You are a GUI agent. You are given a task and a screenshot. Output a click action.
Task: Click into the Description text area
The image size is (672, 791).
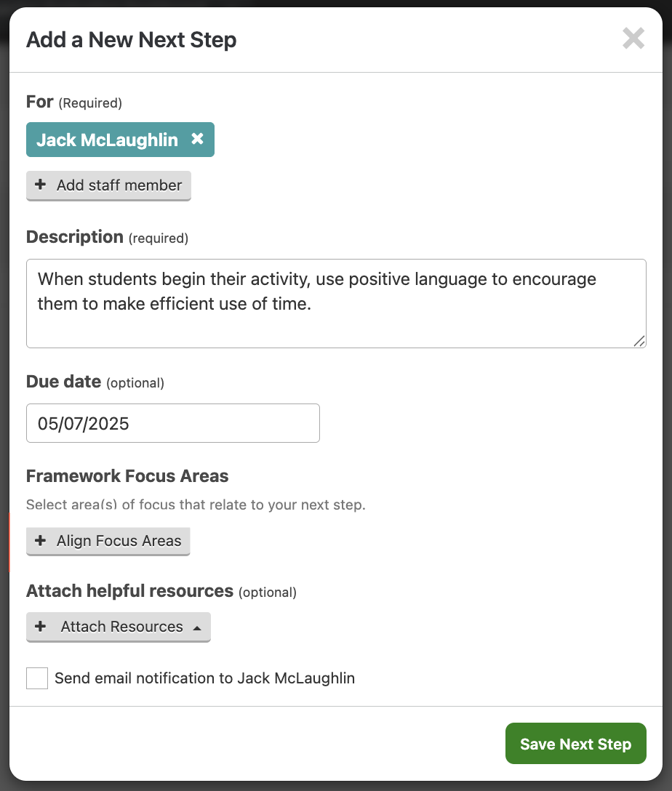pos(336,303)
